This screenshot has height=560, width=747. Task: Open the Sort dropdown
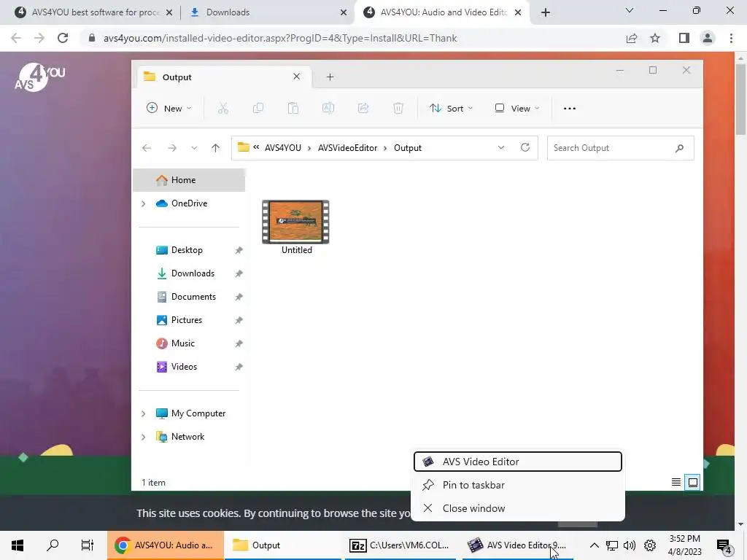451,109
